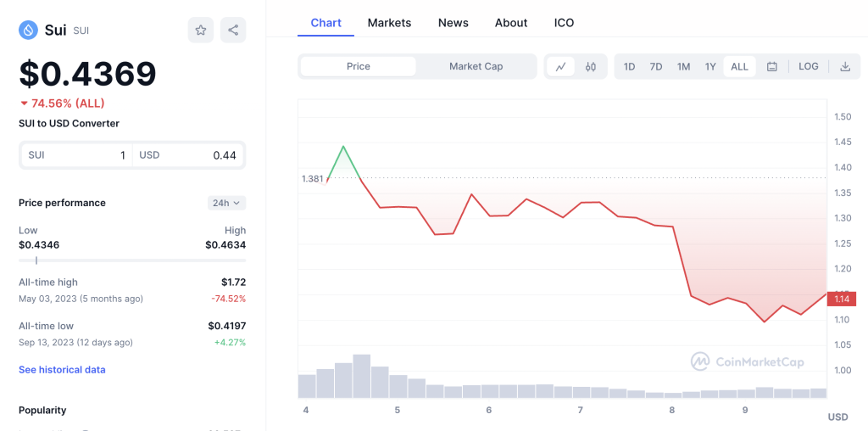Select the 1D time range
This screenshot has width=868, height=431.
coord(629,66)
